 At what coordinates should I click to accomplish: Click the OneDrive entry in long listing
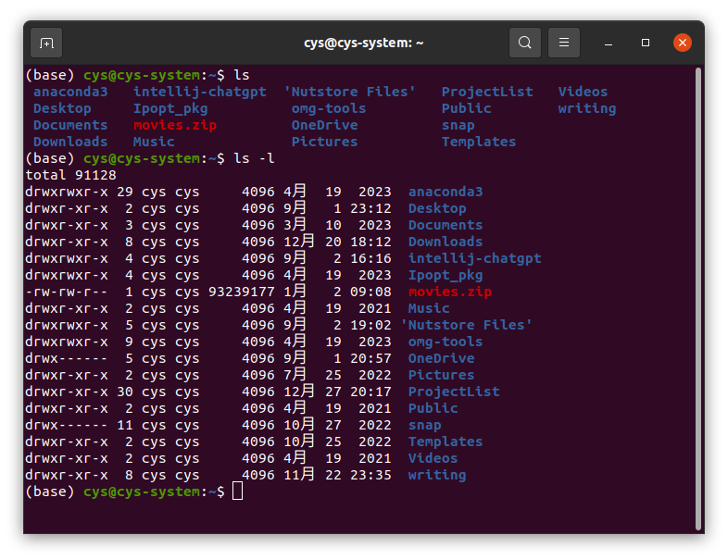441,358
